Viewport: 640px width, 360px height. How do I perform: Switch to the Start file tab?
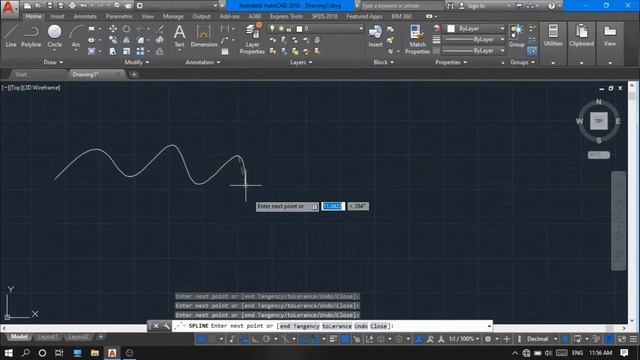pyautogui.click(x=21, y=74)
